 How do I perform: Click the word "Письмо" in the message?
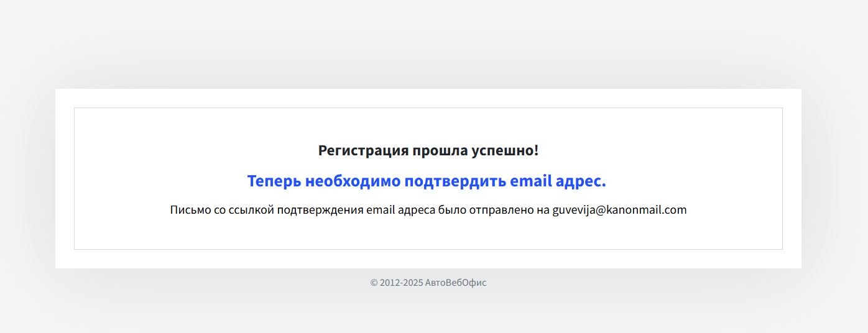190,210
